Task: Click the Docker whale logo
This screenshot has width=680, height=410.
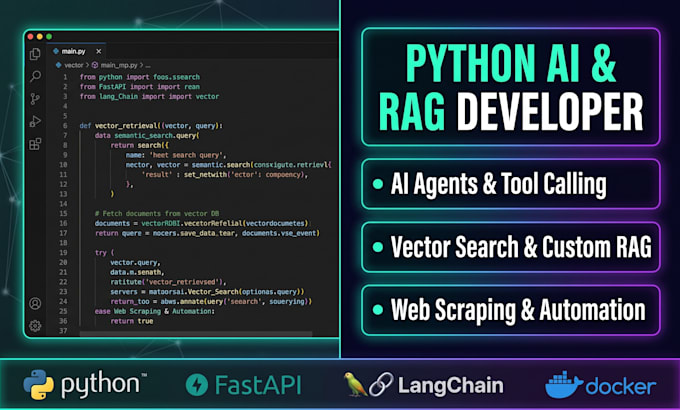Action: [564, 384]
